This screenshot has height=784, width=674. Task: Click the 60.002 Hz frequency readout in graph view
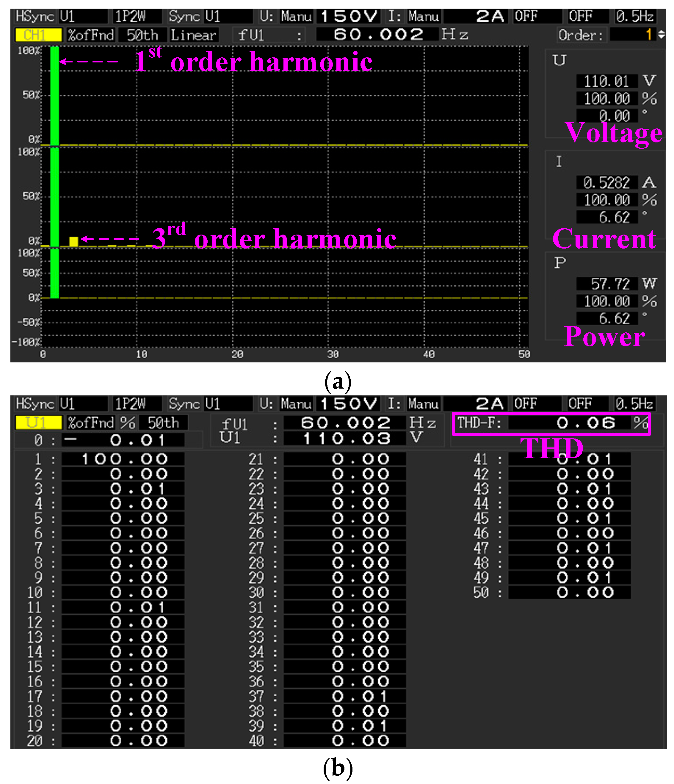click(377, 34)
